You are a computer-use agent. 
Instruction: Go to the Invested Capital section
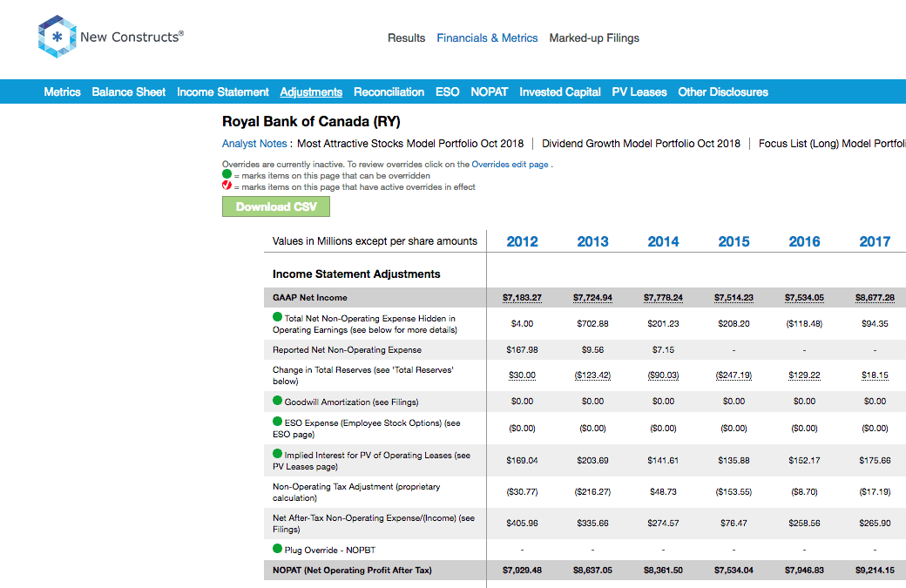coord(560,91)
